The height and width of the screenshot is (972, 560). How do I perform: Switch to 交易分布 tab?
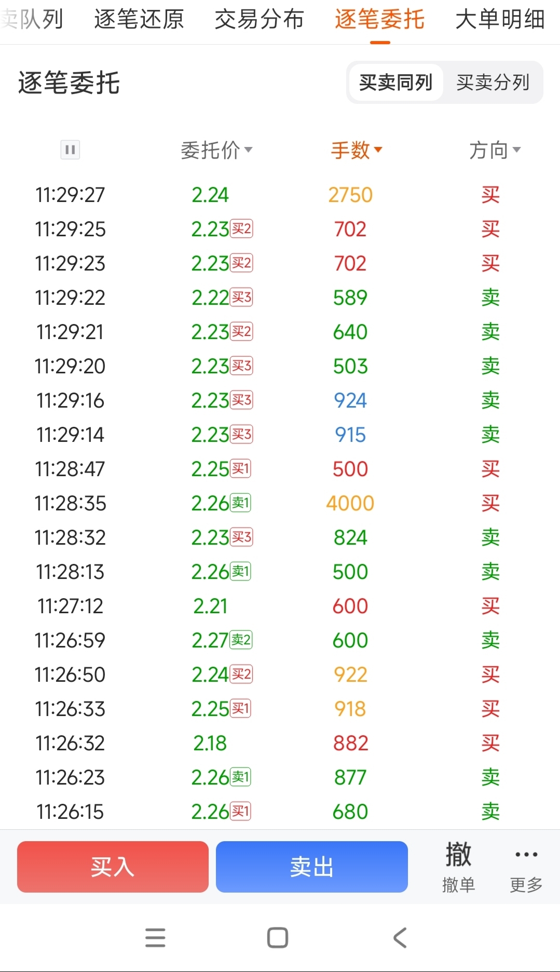tap(259, 20)
